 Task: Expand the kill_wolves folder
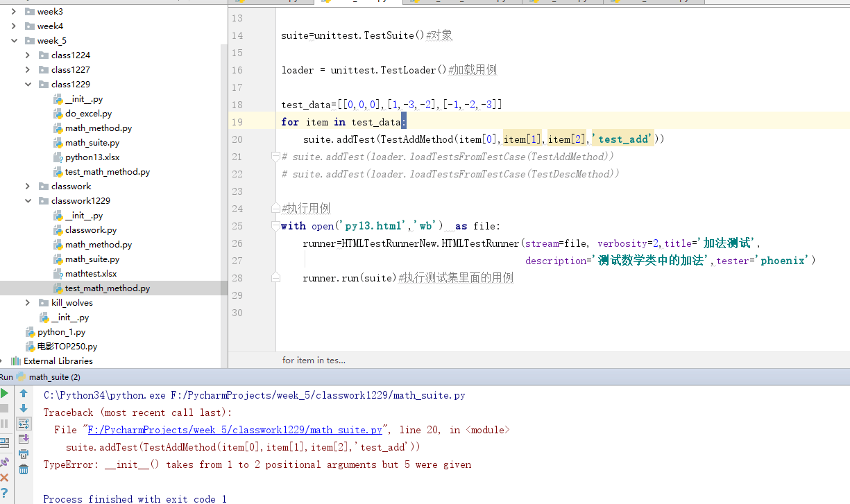[28, 303]
